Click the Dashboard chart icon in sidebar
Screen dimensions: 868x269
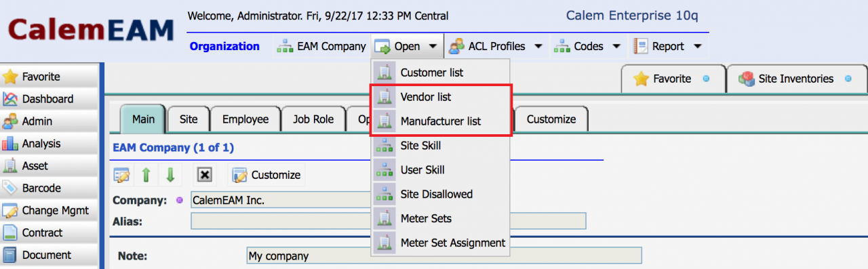coord(10,99)
